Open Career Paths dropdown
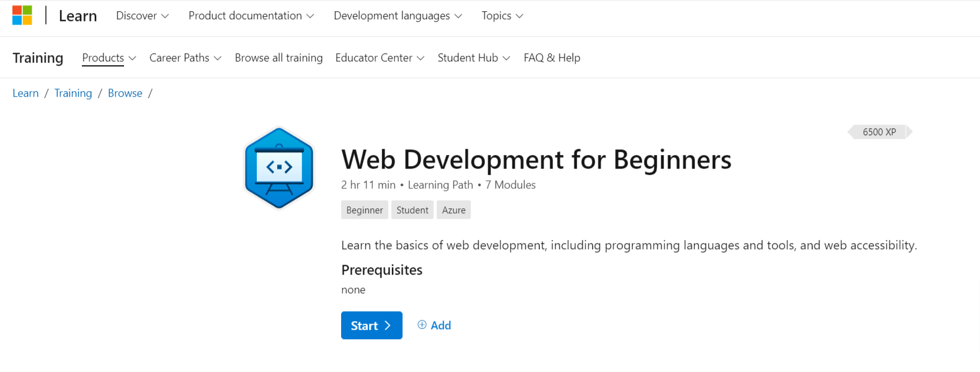 185,58
